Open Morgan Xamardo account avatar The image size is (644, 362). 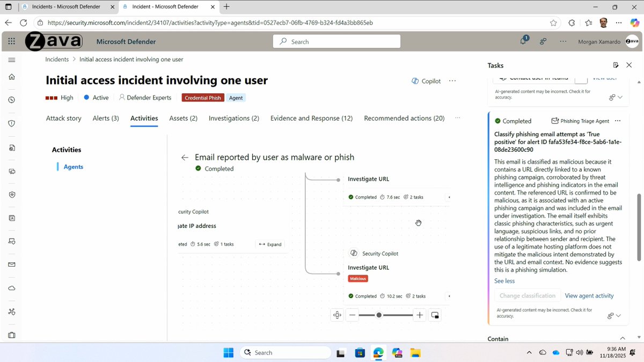[x=632, y=41]
